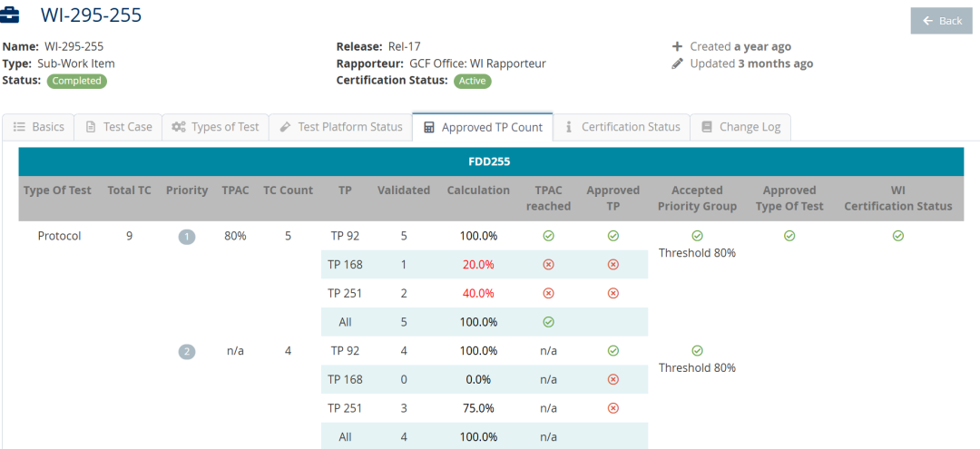Open the Certification Status tab
Viewport: 980px width, 449px height.
622,127
